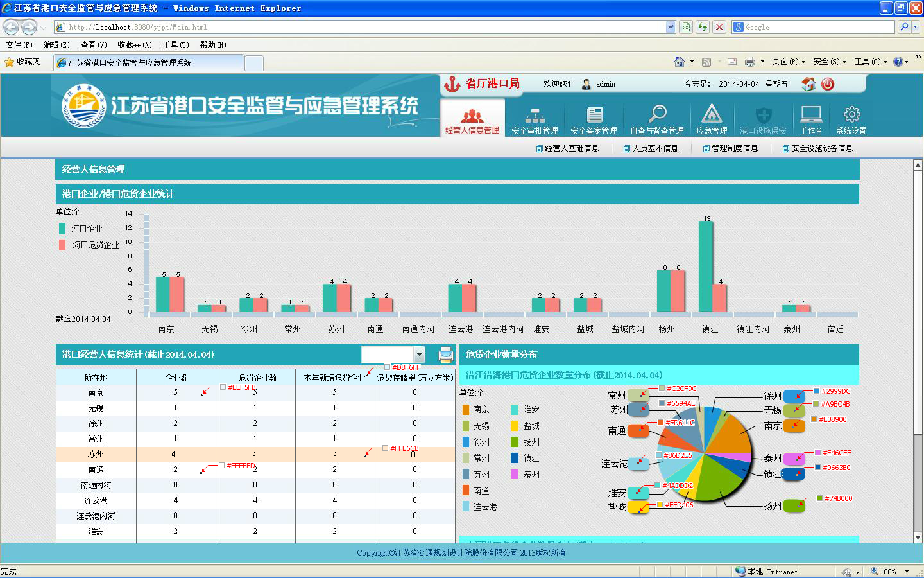Open the 文件(F) menu

pyautogui.click(x=19, y=45)
